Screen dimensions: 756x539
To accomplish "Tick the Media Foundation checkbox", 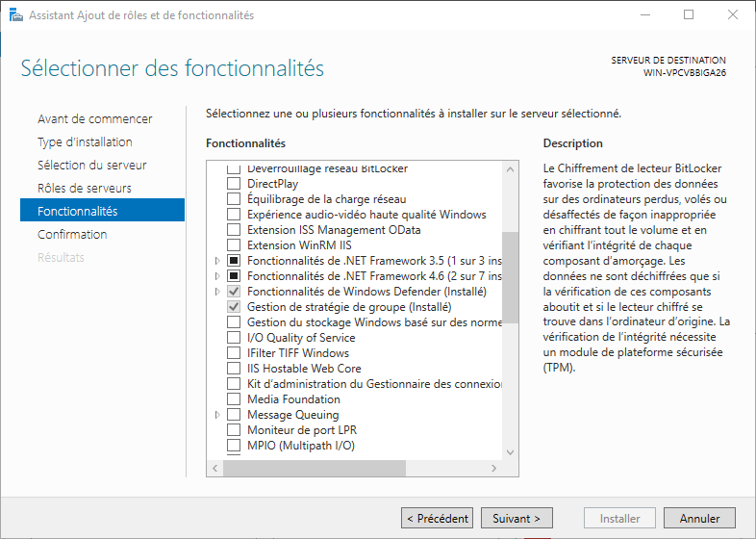I will point(234,399).
